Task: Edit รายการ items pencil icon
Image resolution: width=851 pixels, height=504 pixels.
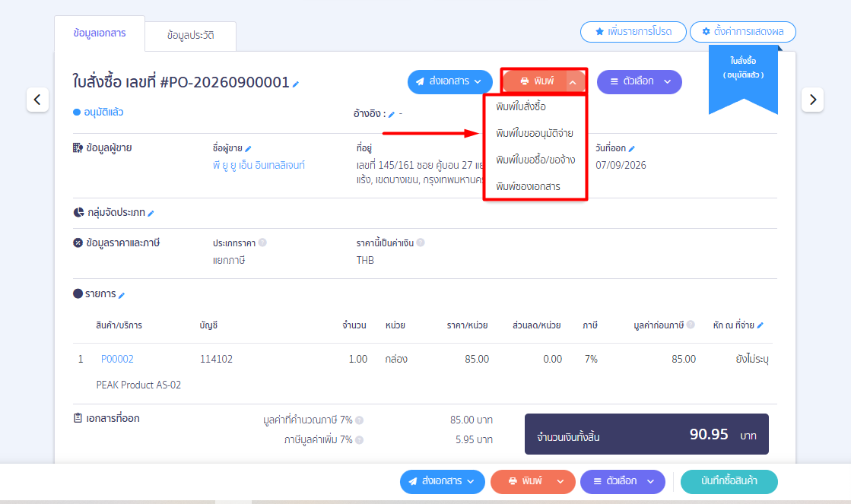Action: [122, 295]
